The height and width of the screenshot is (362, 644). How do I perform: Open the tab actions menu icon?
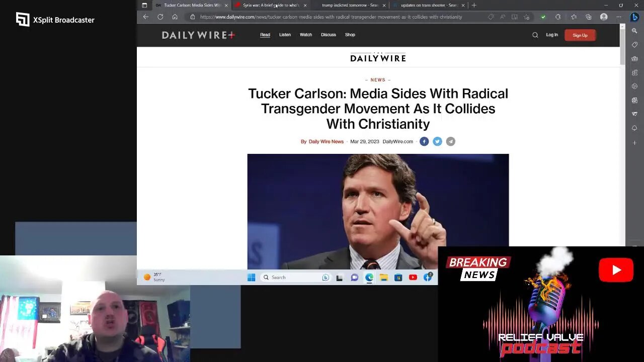click(x=144, y=5)
